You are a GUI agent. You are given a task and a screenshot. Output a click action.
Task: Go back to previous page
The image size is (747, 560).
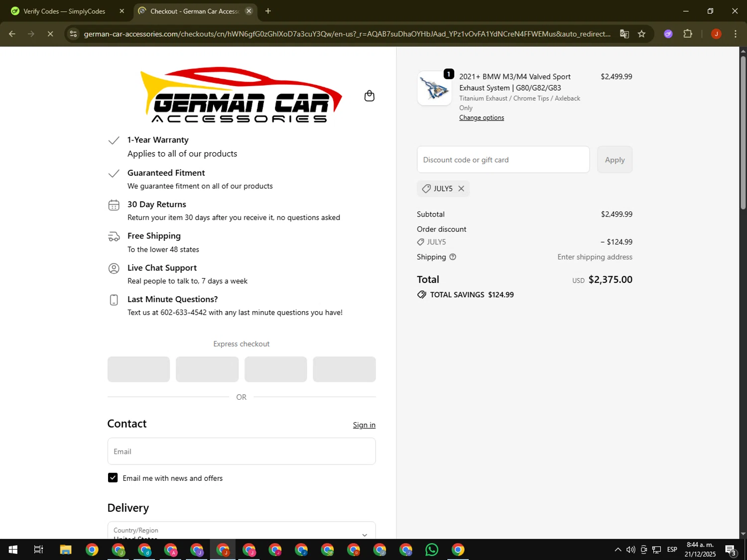(x=12, y=34)
